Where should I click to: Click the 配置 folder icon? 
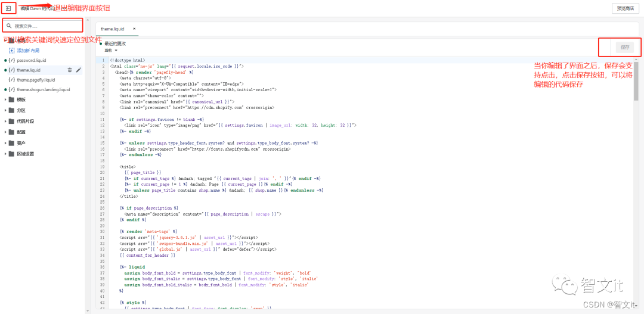click(x=11, y=132)
